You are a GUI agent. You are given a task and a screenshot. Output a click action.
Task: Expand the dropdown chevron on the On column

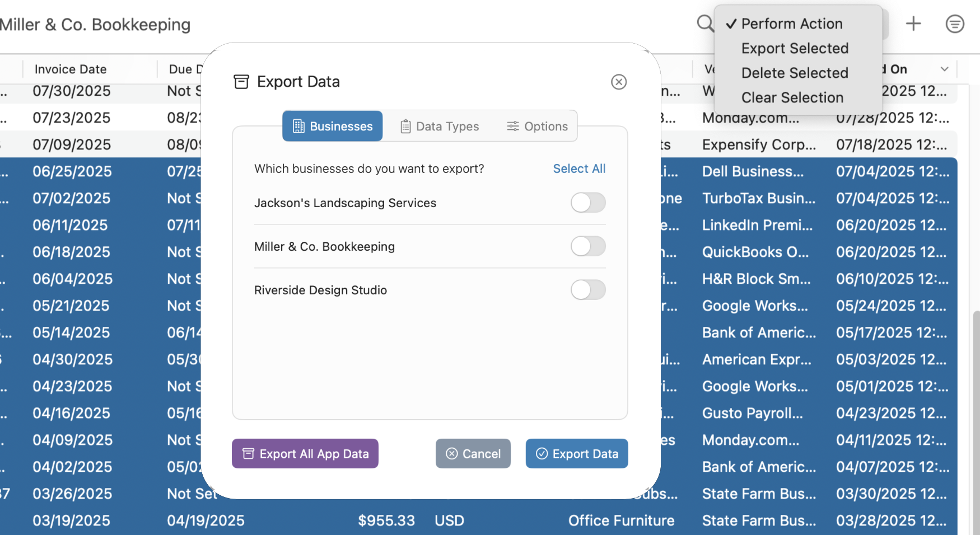pyautogui.click(x=944, y=69)
